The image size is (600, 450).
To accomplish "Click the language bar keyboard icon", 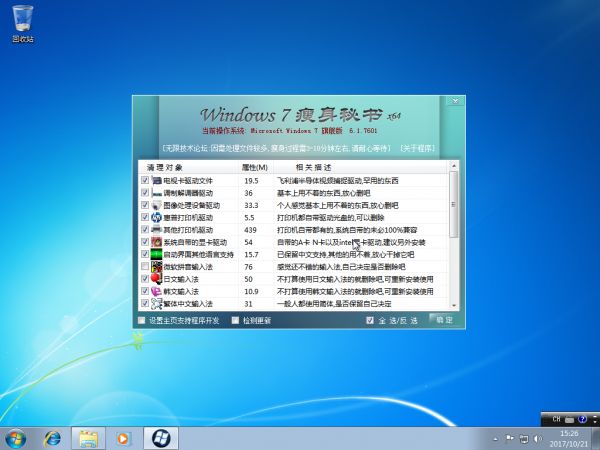I will [569, 420].
